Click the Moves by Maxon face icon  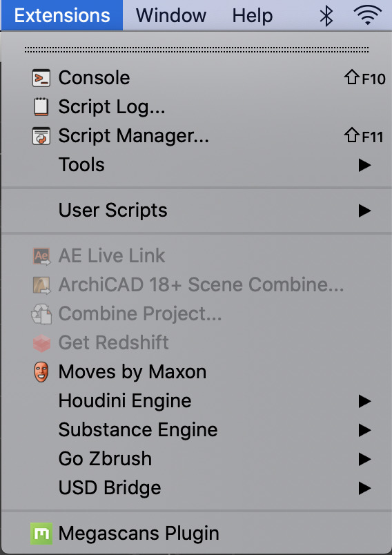coord(41,372)
